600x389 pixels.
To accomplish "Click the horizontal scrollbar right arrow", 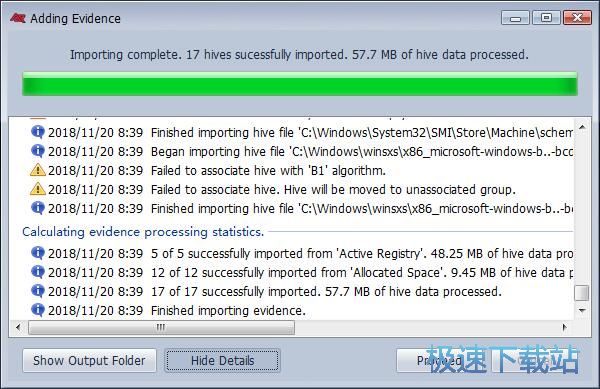I will pyautogui.click(x=564, y=327).
